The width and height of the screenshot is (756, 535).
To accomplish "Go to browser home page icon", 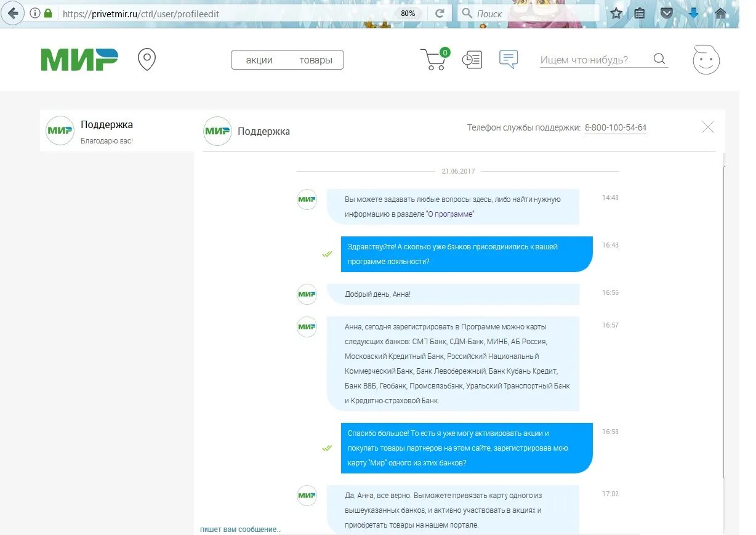I will tap(720, 13).
